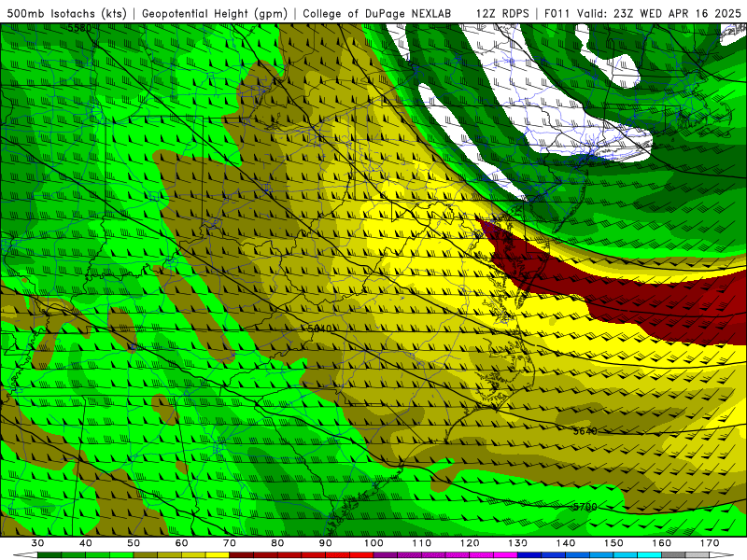Click the 110 label on the color scale
747x560 pixels.
pos(422,543)
